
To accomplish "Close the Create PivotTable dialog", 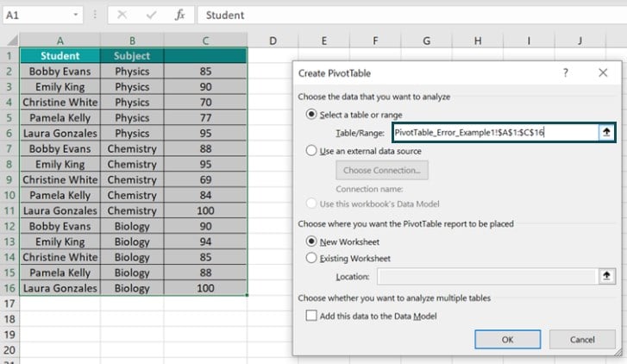I will [x=603, y=72].
